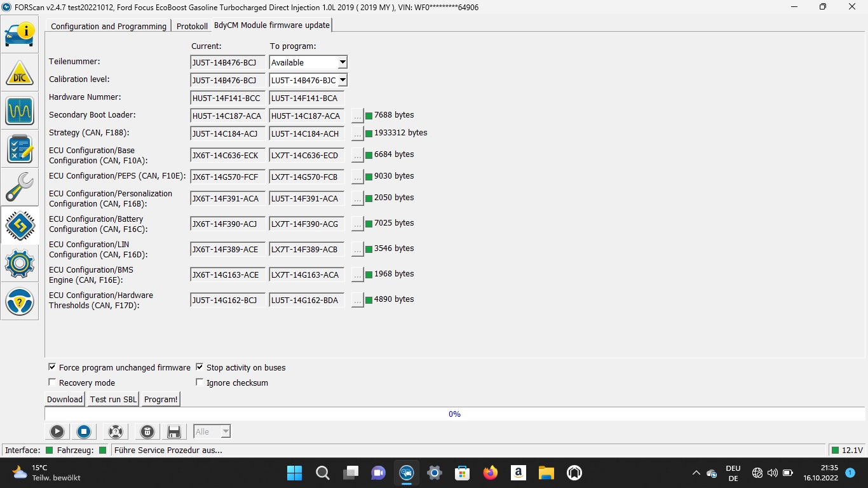
Task: Expand the Calibration level dropdown
Action: pos(342,80)
